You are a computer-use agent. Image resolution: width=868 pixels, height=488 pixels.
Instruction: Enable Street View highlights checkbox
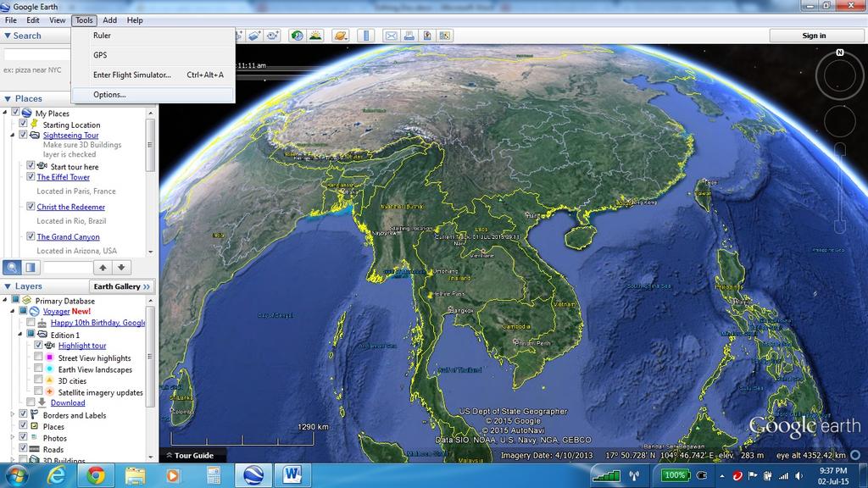point(38,357)
